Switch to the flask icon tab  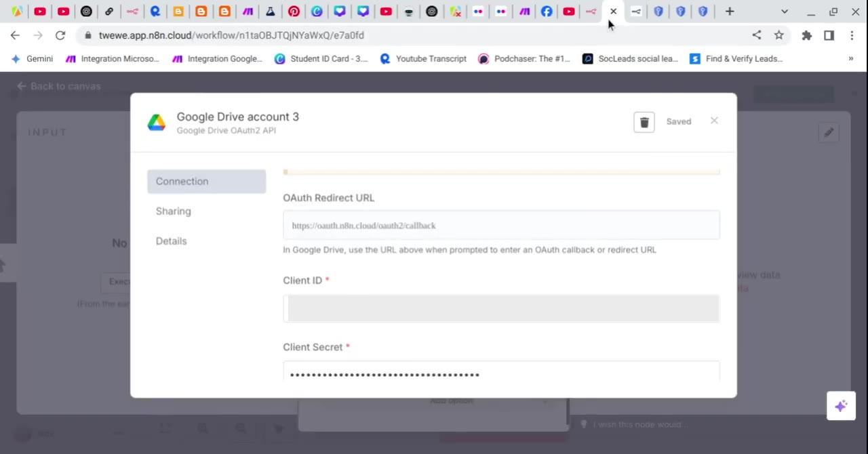[x=271, y=12]
